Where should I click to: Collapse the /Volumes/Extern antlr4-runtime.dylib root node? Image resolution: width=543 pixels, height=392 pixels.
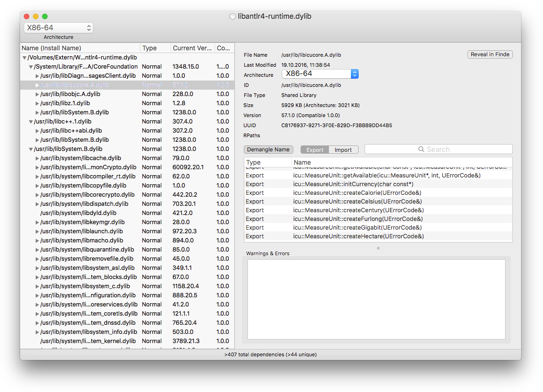pos(25,58)
